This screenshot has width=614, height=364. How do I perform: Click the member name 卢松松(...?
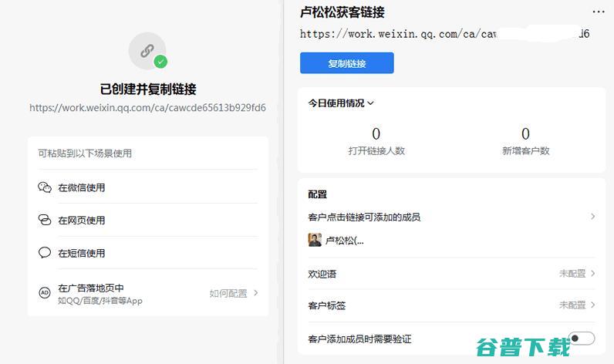[345, 241]
